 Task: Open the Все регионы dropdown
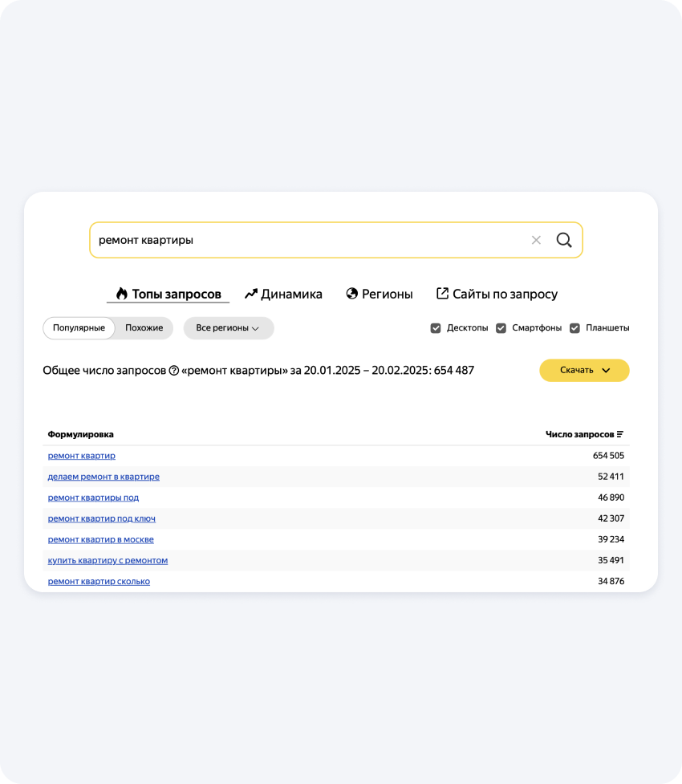click(x=228, y=328)
